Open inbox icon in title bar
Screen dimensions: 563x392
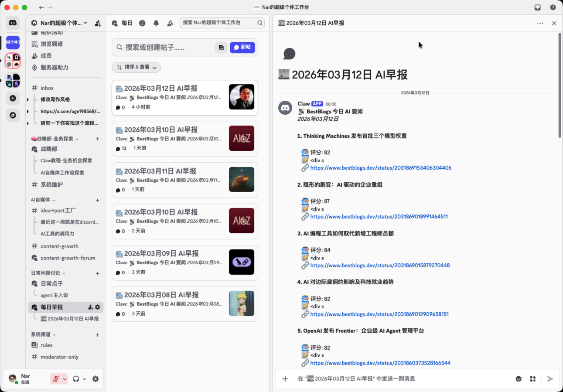click(538, 7)
